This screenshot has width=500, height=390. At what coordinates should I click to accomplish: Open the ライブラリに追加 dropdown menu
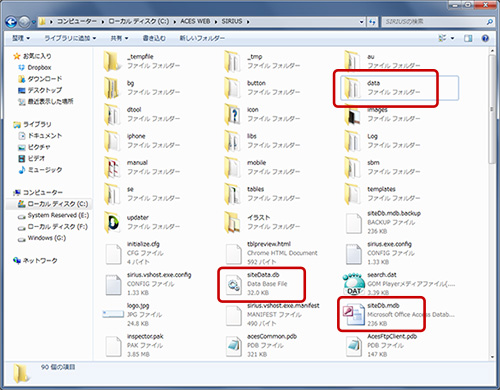[x=70, y=38]
